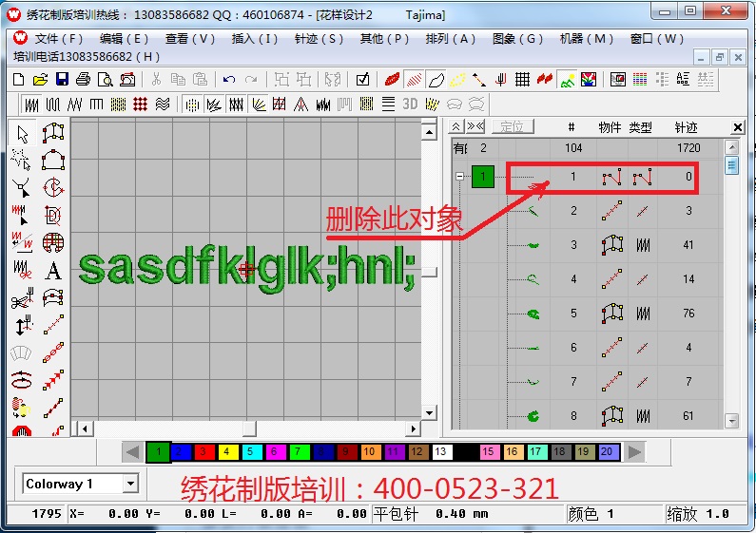
Task: Open the 查看(V) menu
Action: pos(190,39)
